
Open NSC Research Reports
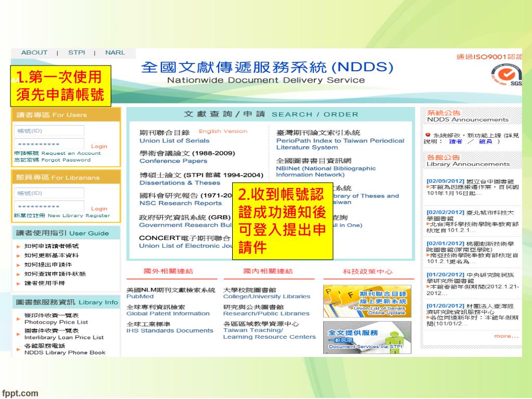coord(180,203)
